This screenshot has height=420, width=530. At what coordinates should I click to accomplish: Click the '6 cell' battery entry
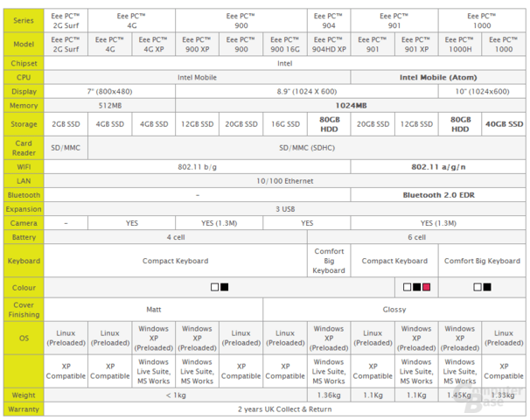[416, 237]
